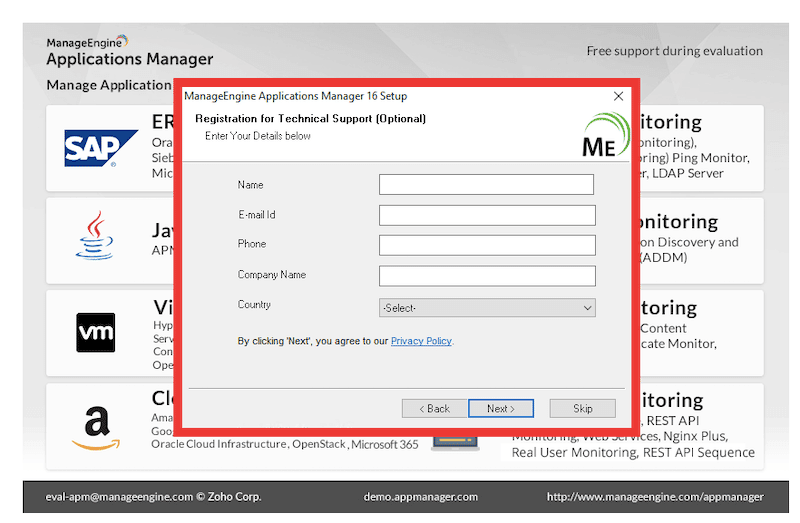This screenshot has width=800, height=523.
Task: Click the ME logo in dialog header
Action: tap(606, 135)
